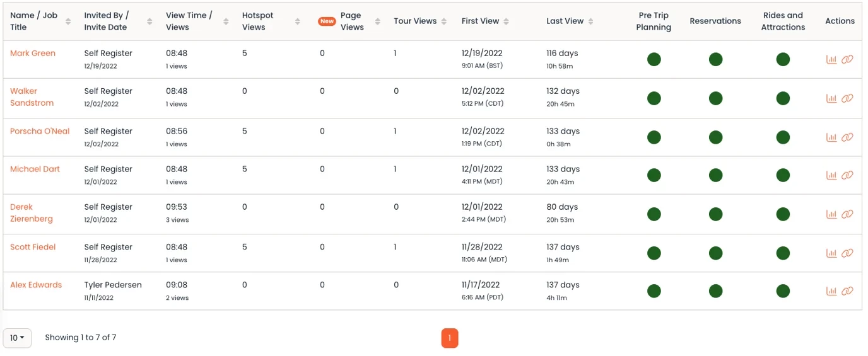The width and height of the screenshot is (868, 356).
Task: Open the stats chart icon for Alex Edwards
Action: [831, 291]
